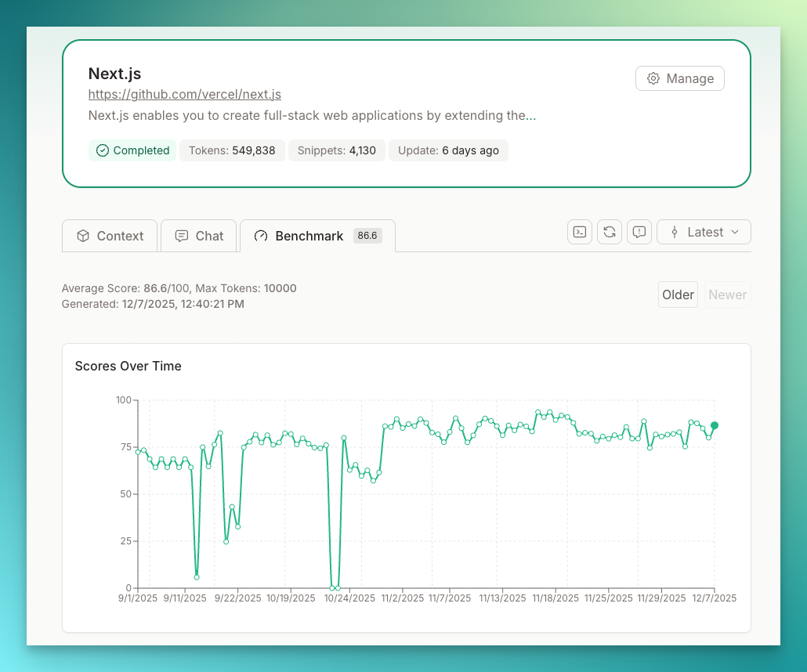807x672 pixels.
Task: Click the report issue speech bubble icon
Action: pos(639,232)
